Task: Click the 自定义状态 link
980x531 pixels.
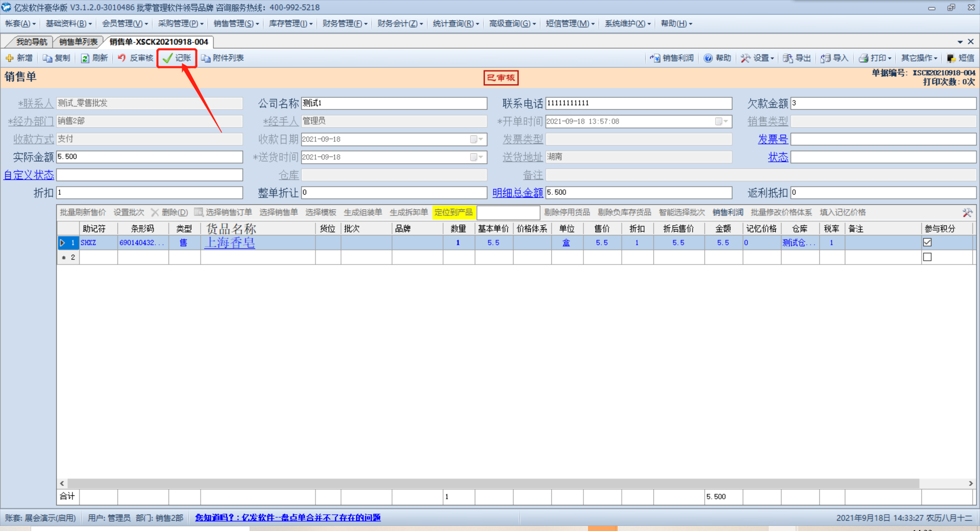Action: (29, 175)
